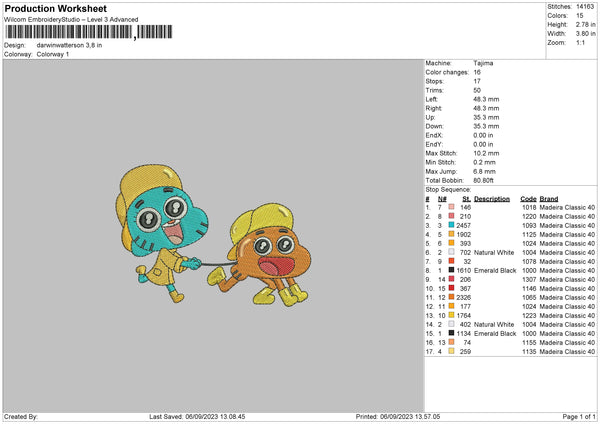Image resolution: width=600 pixels, height=424 pixels.
Task: Click thread code '1220' in row 2
Action: tap(529, 216)
